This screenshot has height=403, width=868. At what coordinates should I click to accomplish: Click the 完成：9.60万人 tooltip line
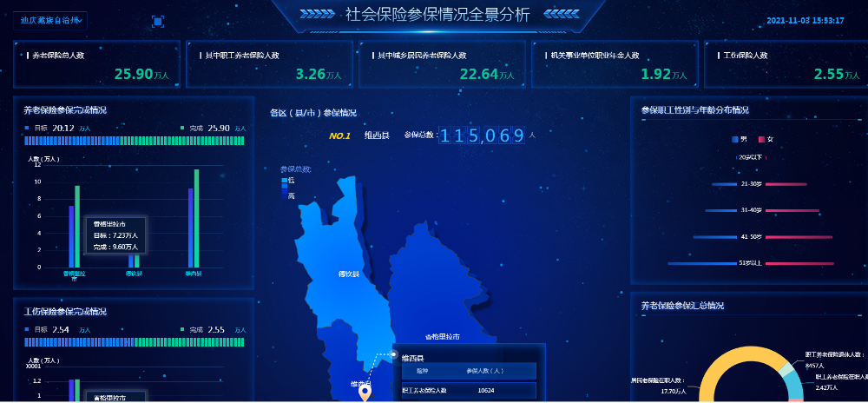[115, 247]
